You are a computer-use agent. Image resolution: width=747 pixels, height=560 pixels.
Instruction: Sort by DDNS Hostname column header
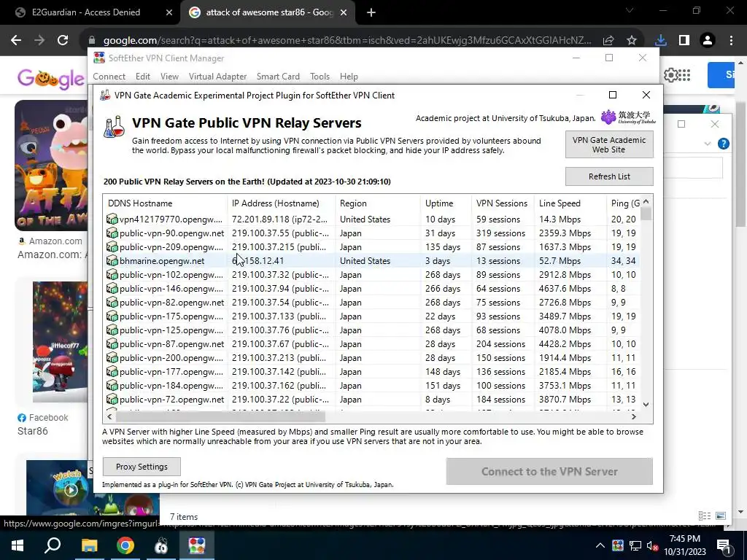click(x=166, y=203)
